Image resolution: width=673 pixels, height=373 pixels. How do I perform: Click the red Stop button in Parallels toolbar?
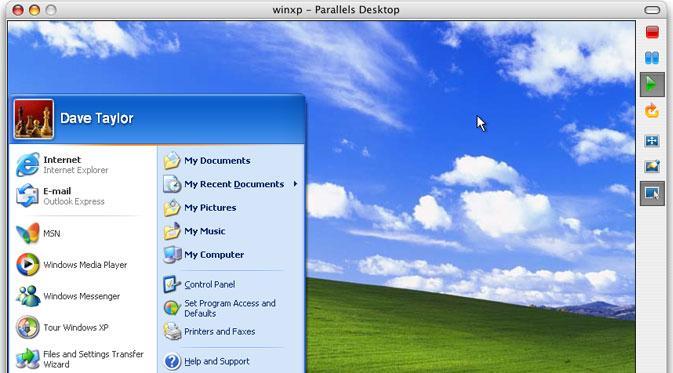coord(652,32)
